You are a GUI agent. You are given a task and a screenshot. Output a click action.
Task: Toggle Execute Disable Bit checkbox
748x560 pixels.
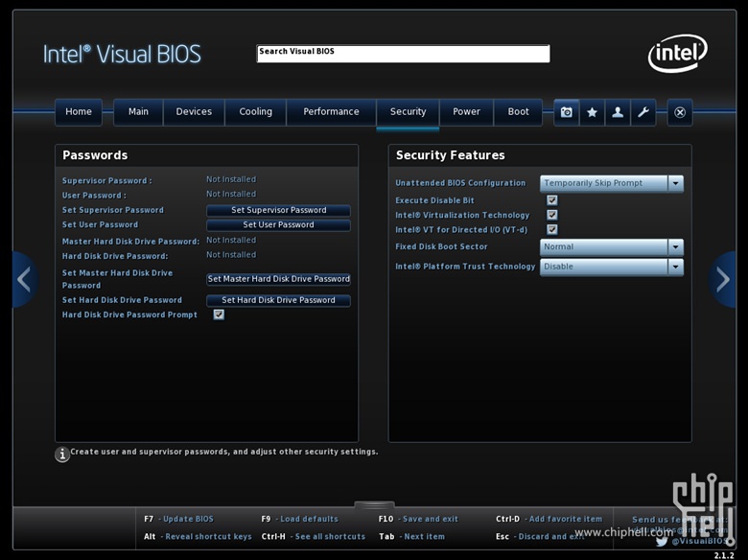(x=552, y=200)
